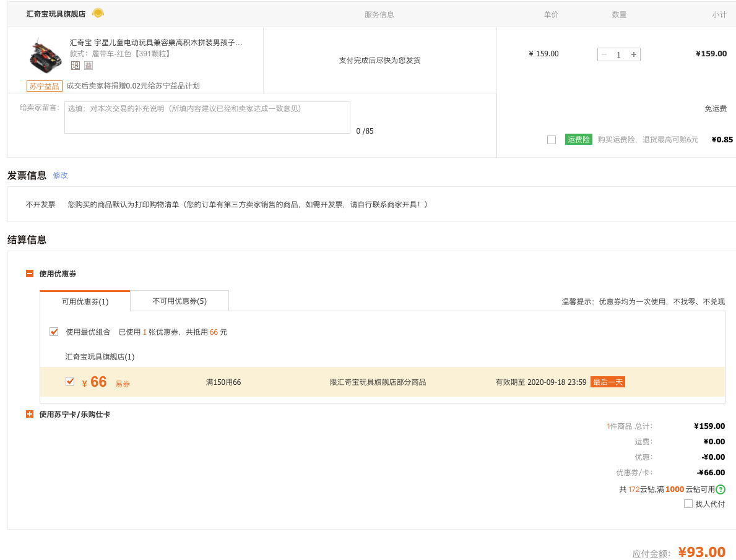This screenshot has width=736, height=560.
Task: Click the quantity field showing 1
Action: [618, 54]
